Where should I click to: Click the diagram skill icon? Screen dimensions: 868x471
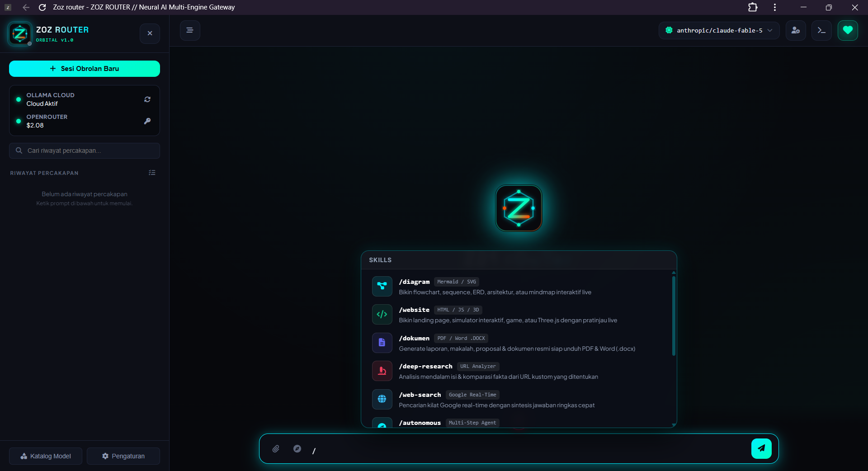(382, 286)
